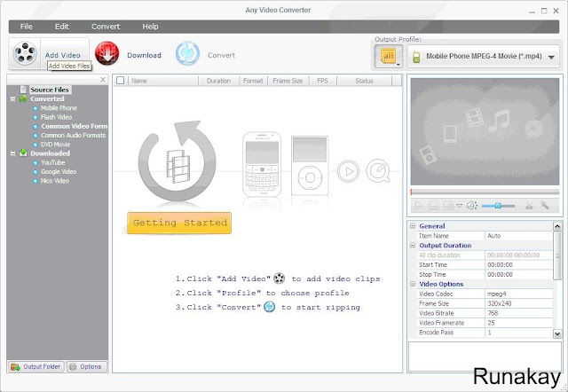
Task: Click the properties panel scrollbar thumb
Action: coord(557,255)
